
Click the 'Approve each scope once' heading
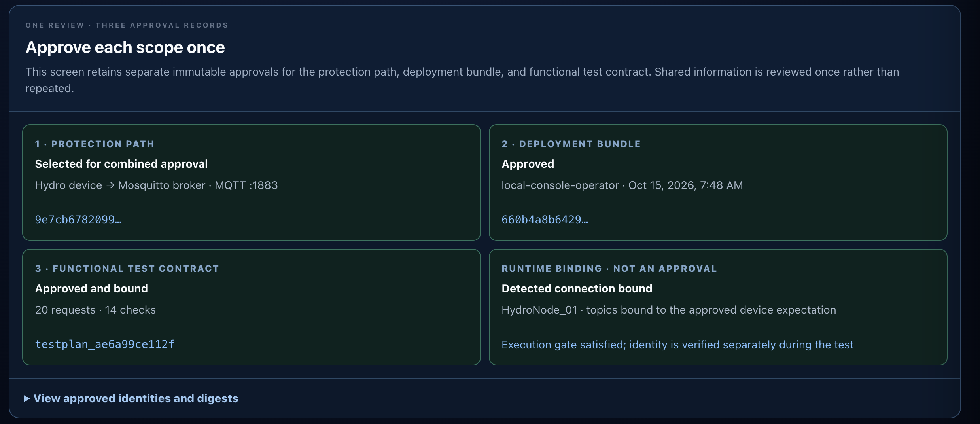point(125,47)
